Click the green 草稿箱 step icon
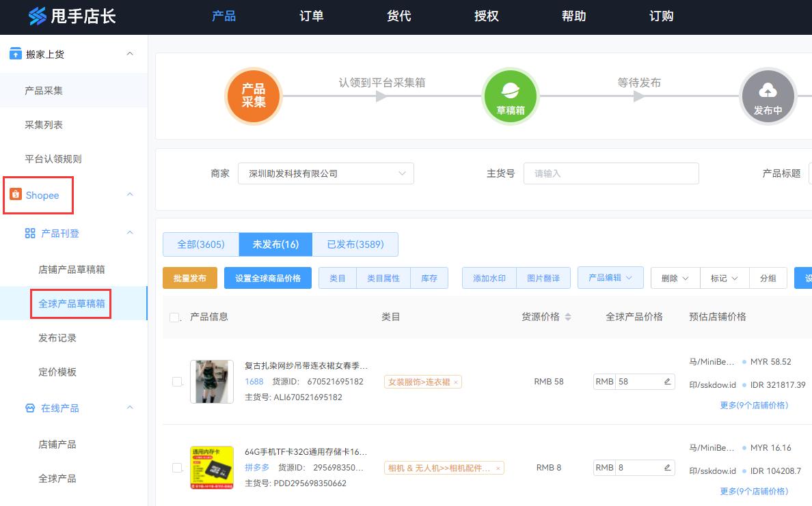This screenshot has width=812, height=506. [x=510, y=96]
